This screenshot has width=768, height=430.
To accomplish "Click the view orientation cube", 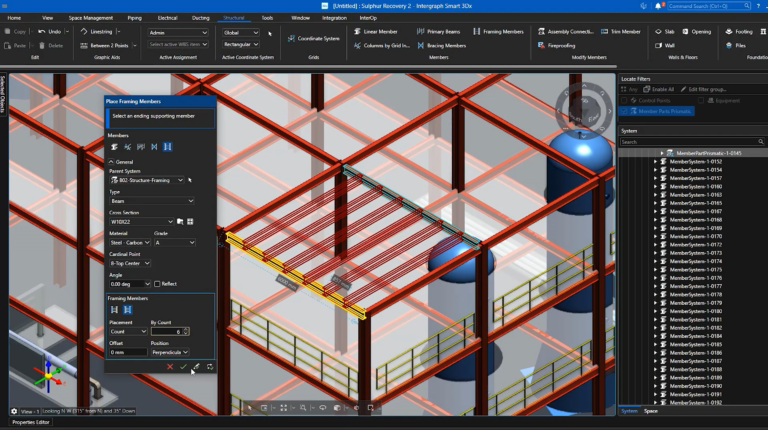I will 584,110.
